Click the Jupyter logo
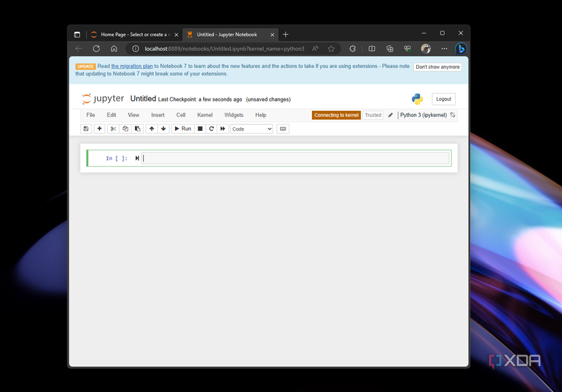The image size is (562, 392). [x=102, y=98]
